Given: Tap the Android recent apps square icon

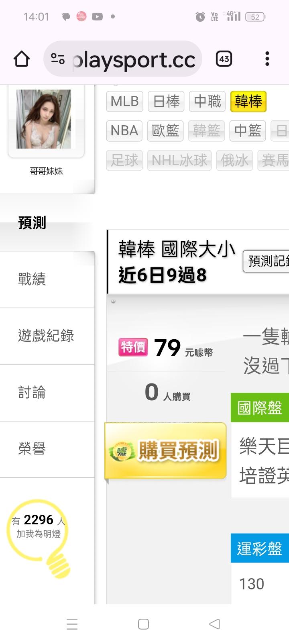Looking at the screenshot, I should tap(143, 624).
